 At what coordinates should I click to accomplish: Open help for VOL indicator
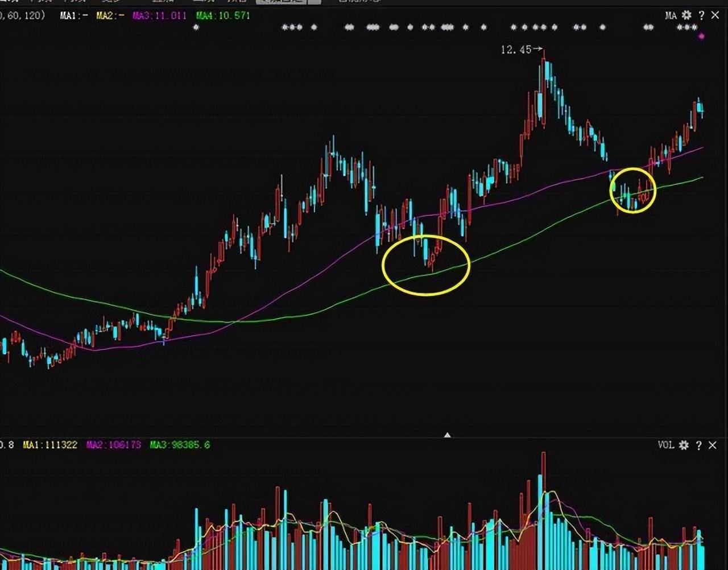[698, 445]
